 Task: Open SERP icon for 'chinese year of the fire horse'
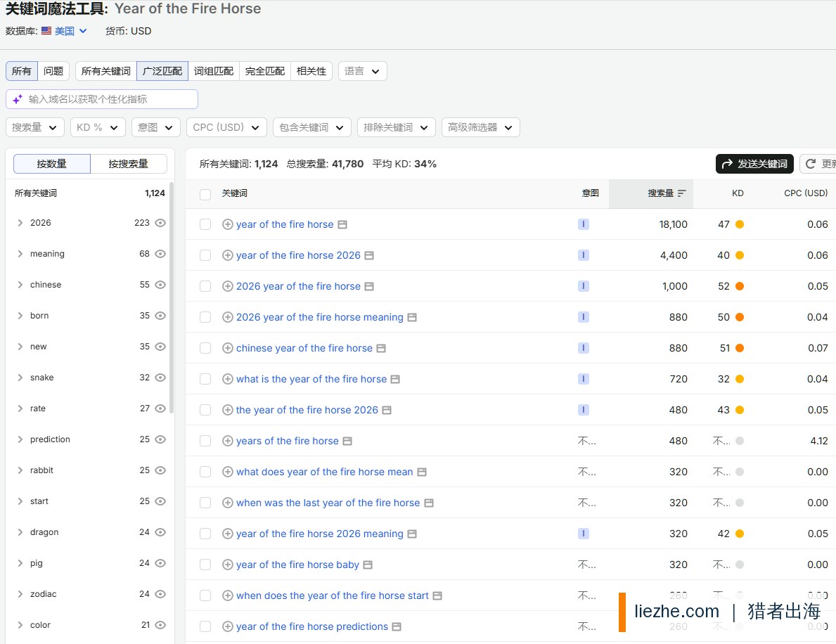[x=381, y=349]
